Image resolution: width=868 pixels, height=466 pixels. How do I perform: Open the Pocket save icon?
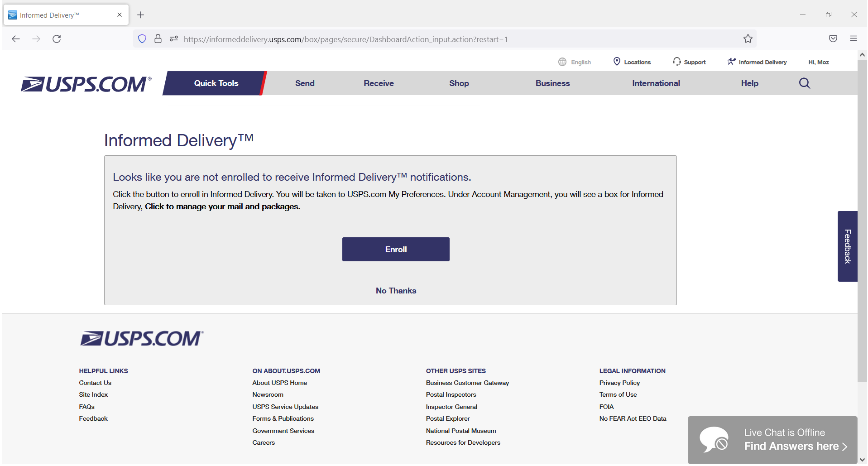(x=833, y=39)
